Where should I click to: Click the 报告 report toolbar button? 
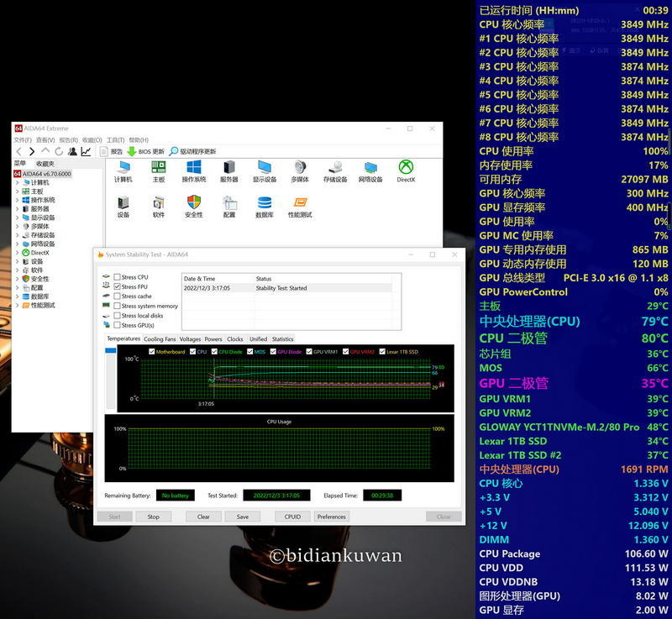104,151
